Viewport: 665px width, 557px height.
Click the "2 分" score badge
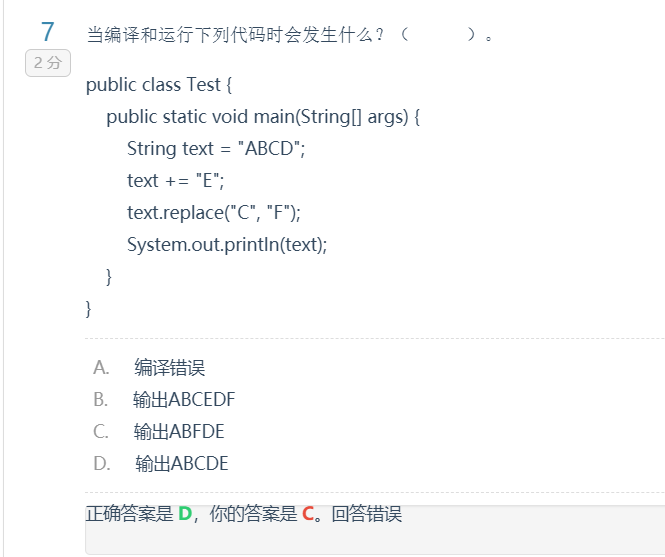point(47,63)
